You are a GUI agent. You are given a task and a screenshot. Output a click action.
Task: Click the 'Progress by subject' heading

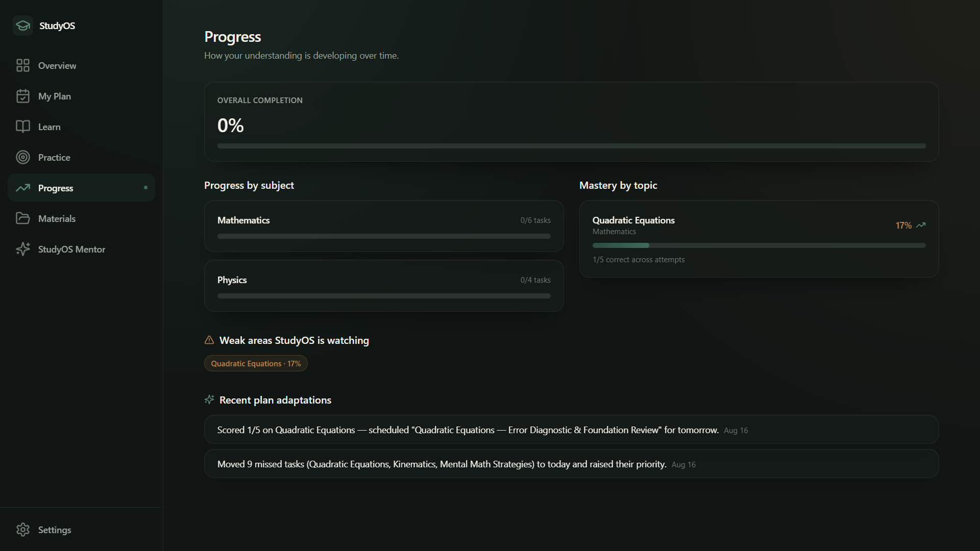coord(249,185)
